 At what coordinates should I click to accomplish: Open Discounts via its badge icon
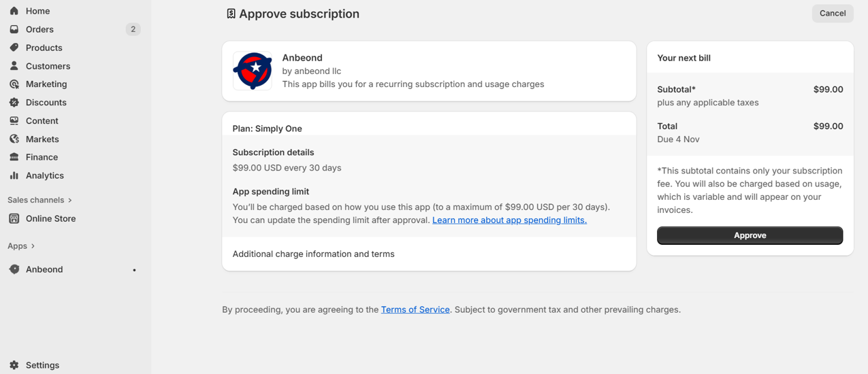coord(14,103)
